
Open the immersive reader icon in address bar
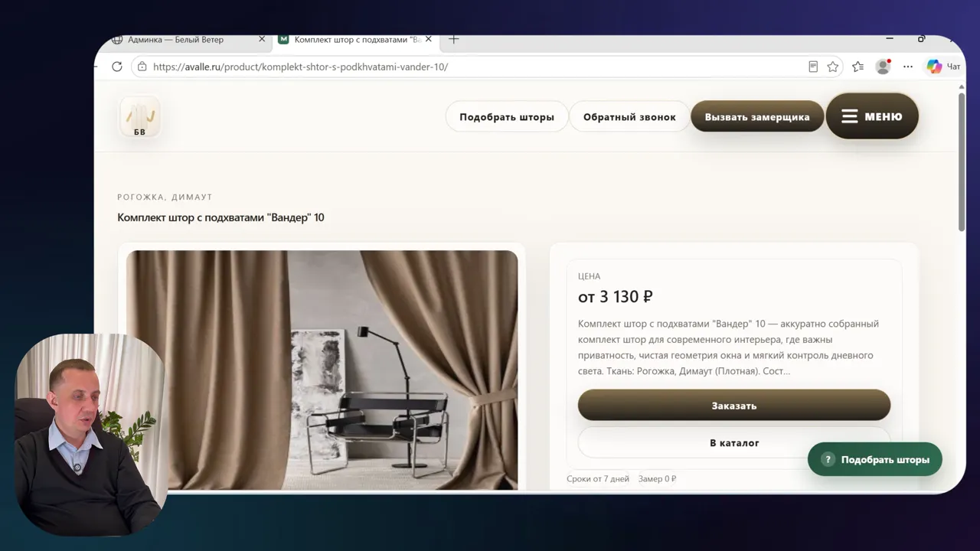point(813,67)
